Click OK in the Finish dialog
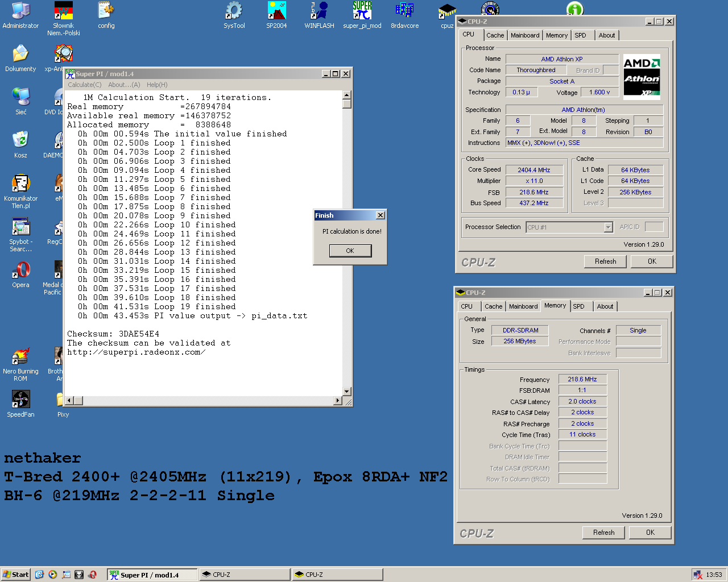Viewport: 728px width, 582px height. tap(350, 251)
